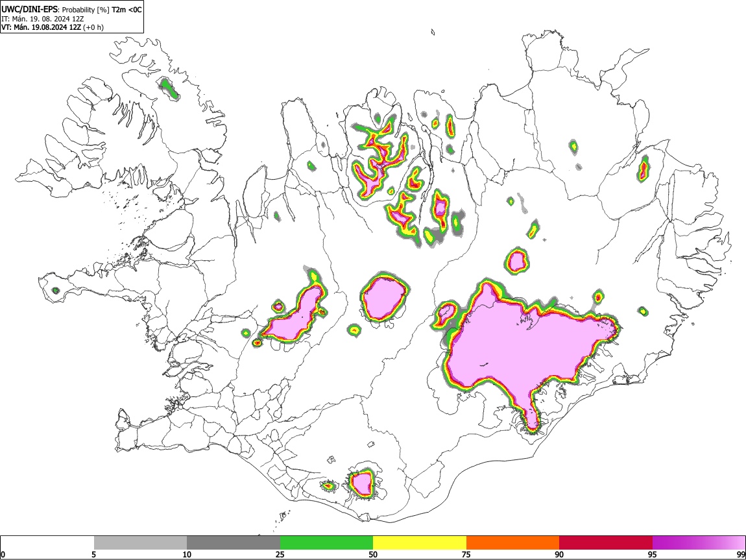Click the small pink area near the south coast
The height and width of the screenshot is (560, 746).
pyautogui.click(x=363, y=483)
